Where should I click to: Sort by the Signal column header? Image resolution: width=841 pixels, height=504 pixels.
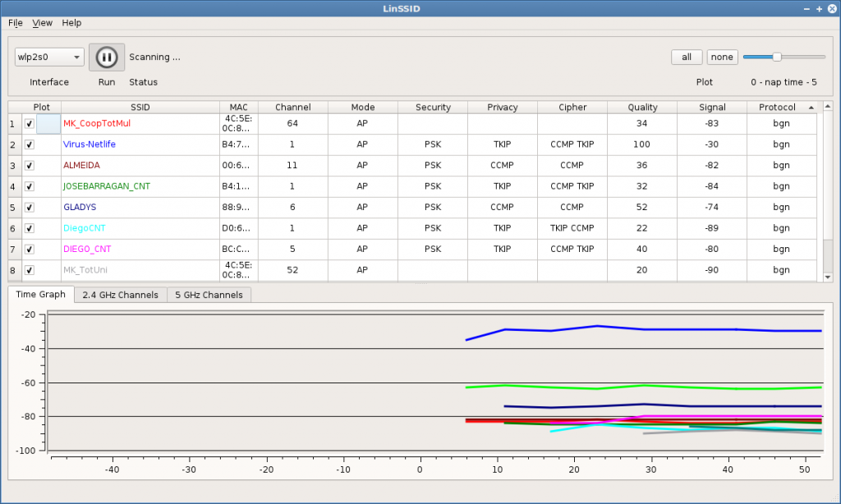click(x=712, y=108)
